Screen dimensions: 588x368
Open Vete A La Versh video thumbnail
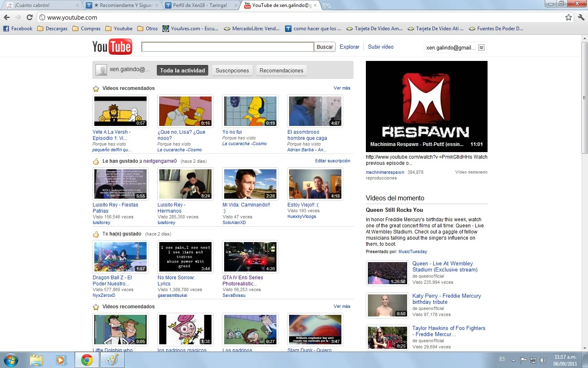[120, 111]
